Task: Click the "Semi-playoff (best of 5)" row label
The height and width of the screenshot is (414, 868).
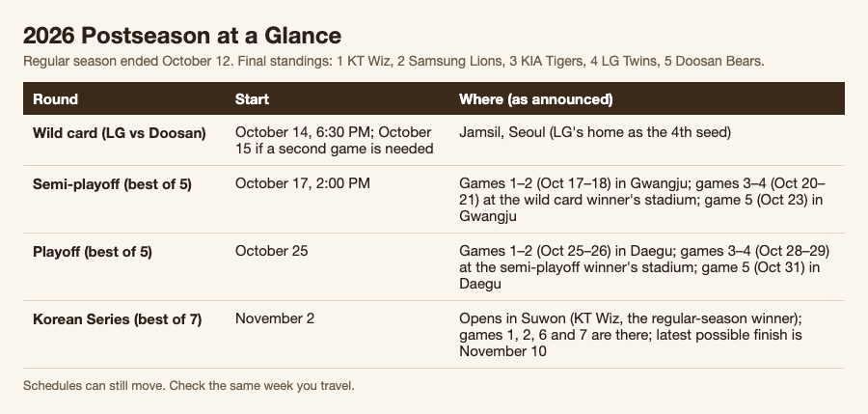Action: pos(112,184)
